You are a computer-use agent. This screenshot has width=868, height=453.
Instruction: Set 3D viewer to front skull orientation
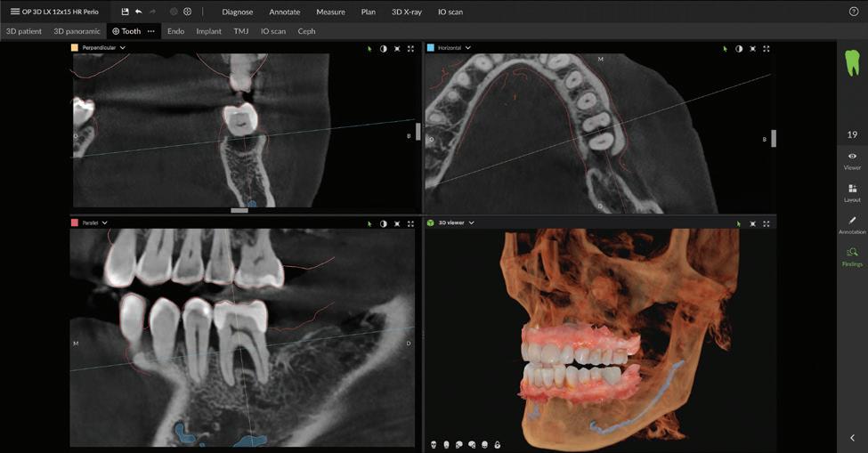[x=434, y=445]
